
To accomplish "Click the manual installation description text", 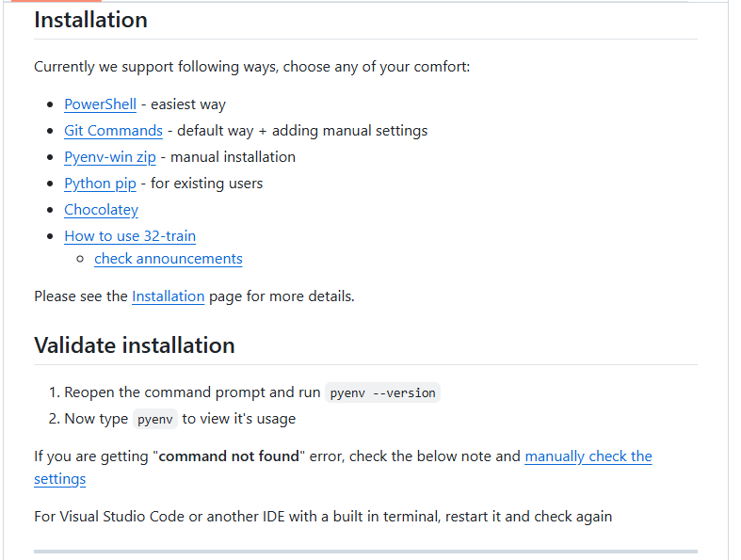I will pyautogui.click(x=233, y=157).
